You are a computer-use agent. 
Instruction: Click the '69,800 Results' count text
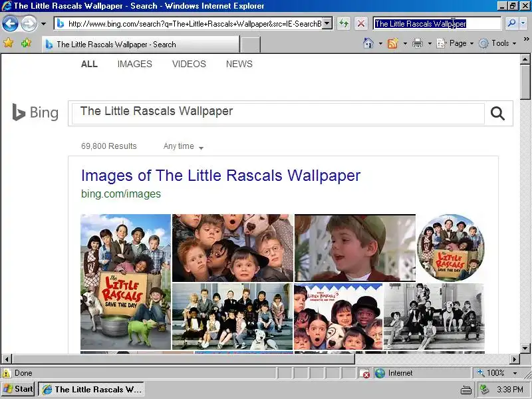pos(108,146)
